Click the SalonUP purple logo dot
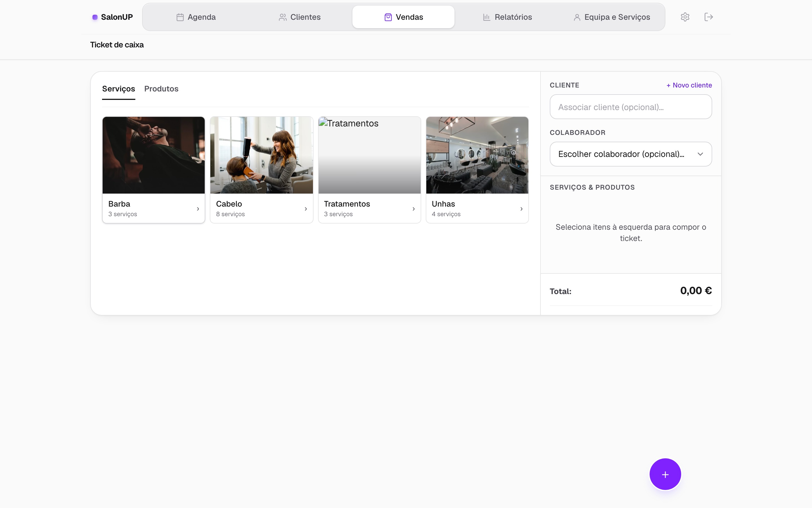The image size is (812, 508). coord(95,17)
